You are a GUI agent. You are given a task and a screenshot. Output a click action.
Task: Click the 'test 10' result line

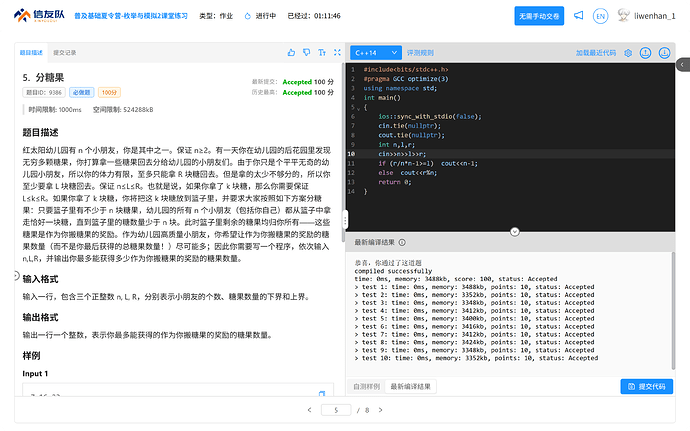(476, 358)
